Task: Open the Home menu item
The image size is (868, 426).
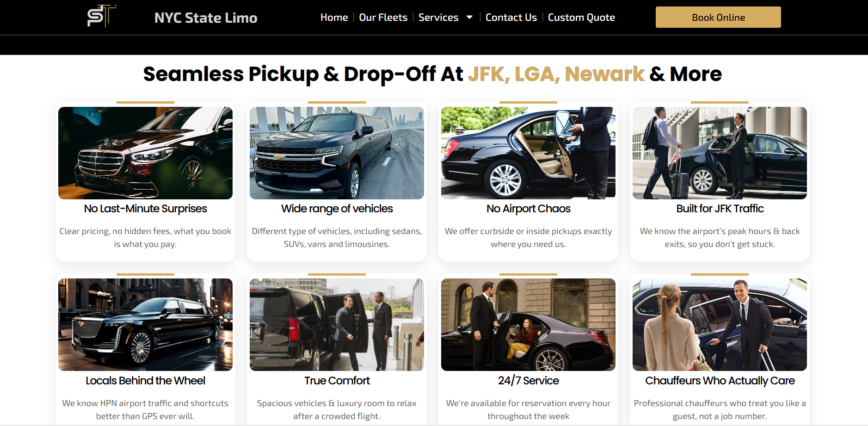Action: coord(334,18)
